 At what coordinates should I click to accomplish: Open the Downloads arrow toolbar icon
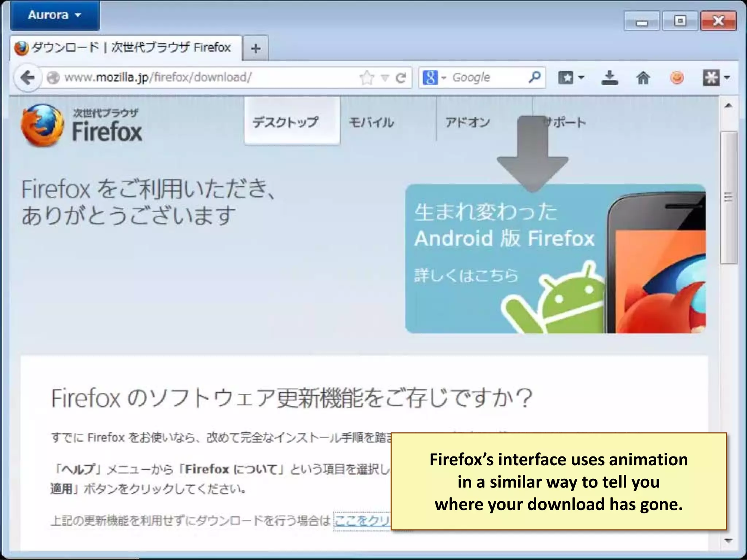point(609,78)
